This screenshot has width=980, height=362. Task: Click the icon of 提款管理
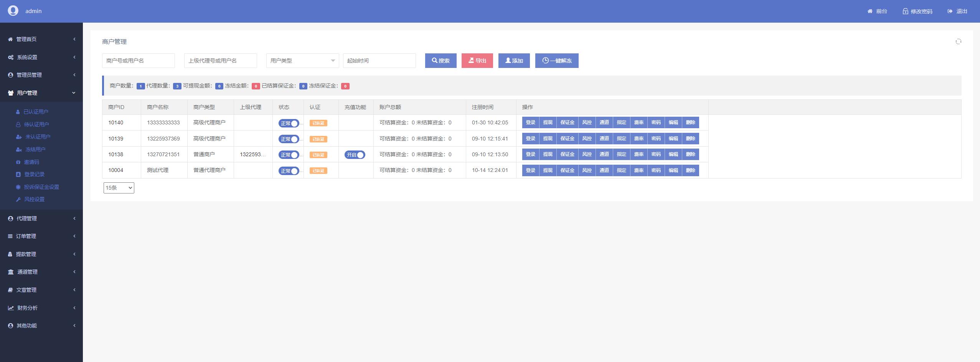point(10,254)
